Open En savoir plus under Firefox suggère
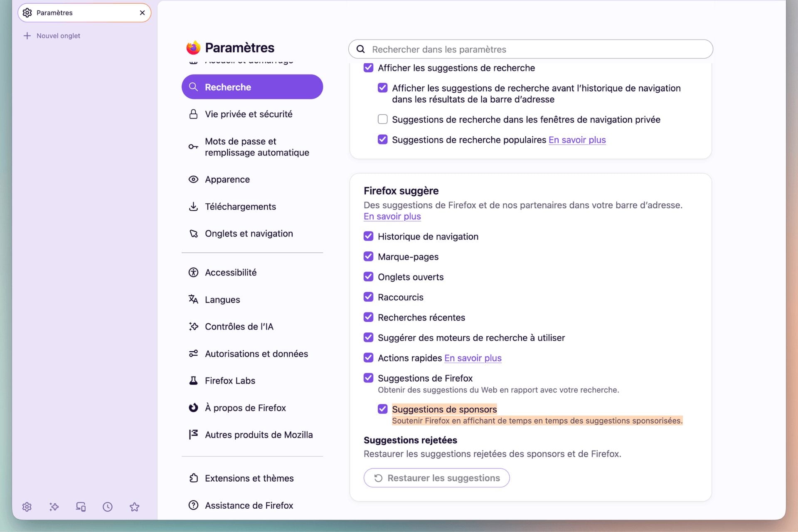Viewport: 798px width, 532px height. pos(392,216)
